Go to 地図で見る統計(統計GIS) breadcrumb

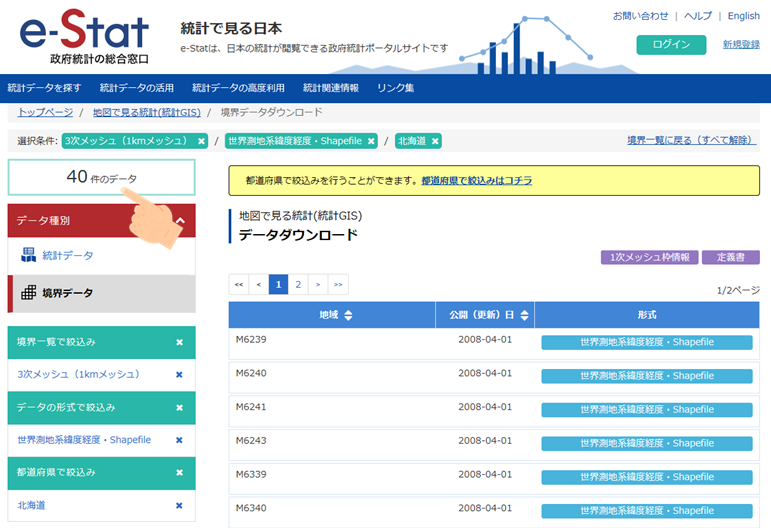click(147, 113)
